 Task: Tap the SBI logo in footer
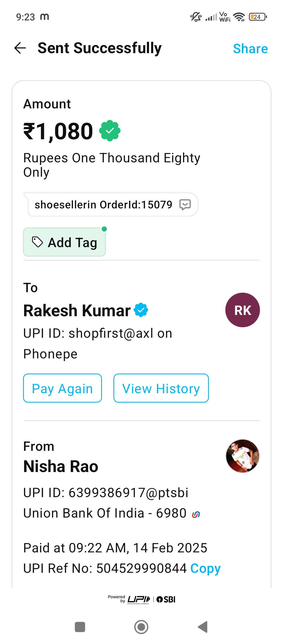[166, 599]
